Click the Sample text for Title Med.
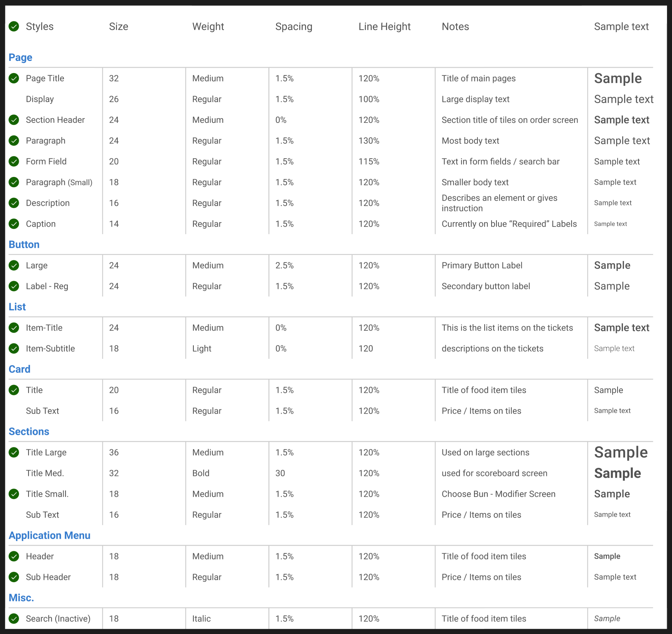 coord(618,473)
